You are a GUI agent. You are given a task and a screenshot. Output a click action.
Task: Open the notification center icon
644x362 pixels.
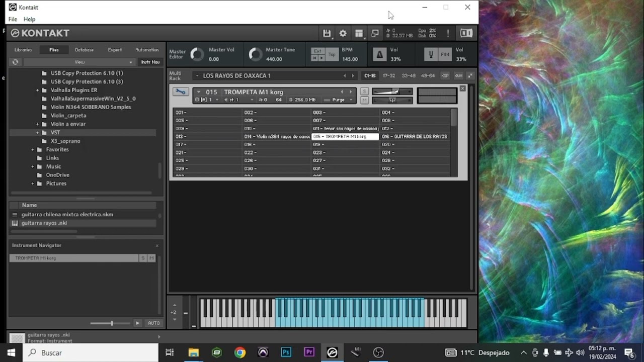629,352
